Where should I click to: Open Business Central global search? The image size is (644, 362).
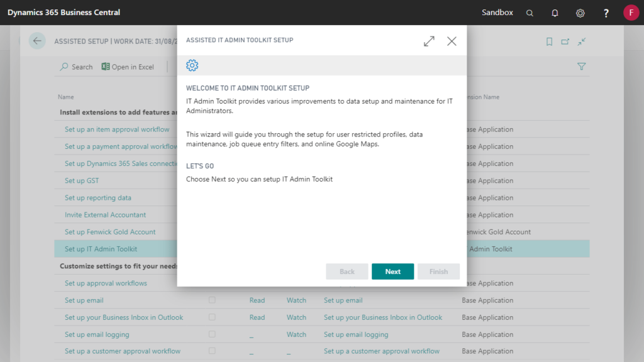coord(530,13)
